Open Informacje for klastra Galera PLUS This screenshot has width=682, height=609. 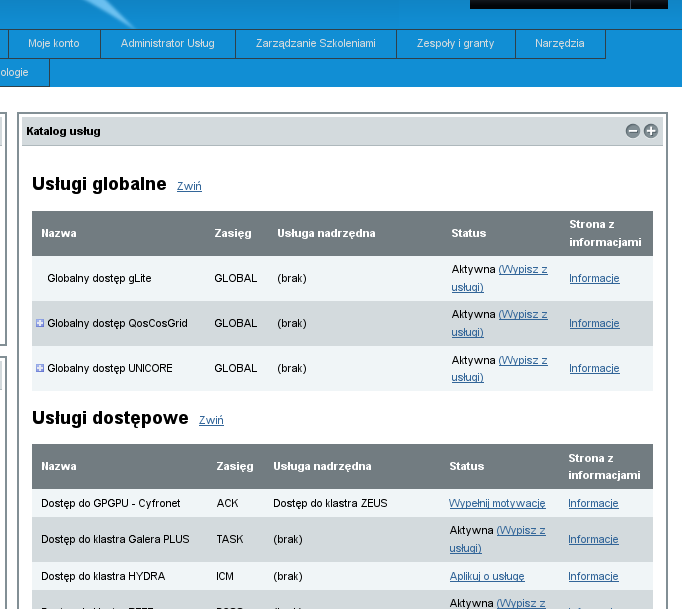pyautogui.click(x=593, y=539)
